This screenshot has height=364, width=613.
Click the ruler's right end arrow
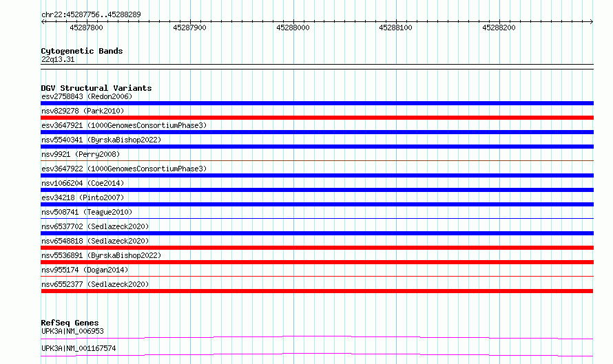click(591, 22)
